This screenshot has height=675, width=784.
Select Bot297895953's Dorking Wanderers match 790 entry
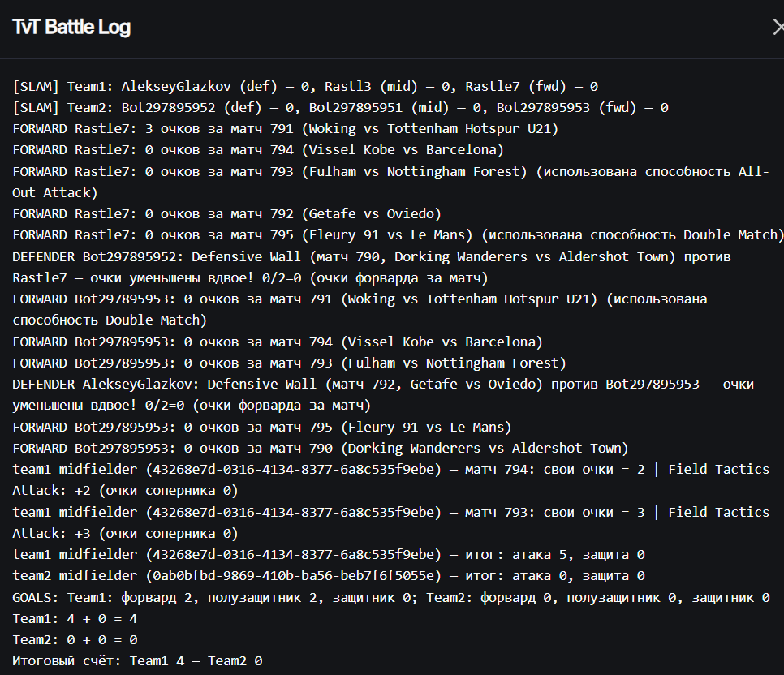coord(320,448)
